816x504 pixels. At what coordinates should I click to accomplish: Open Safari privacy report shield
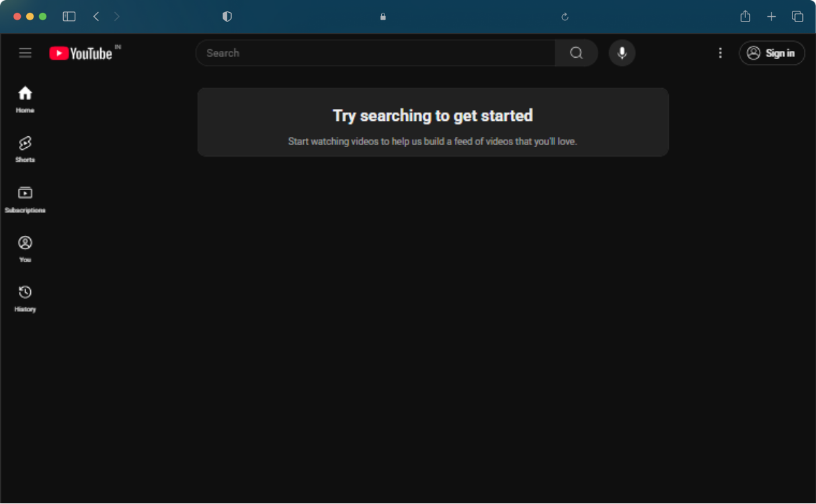[x=227, y=17]
